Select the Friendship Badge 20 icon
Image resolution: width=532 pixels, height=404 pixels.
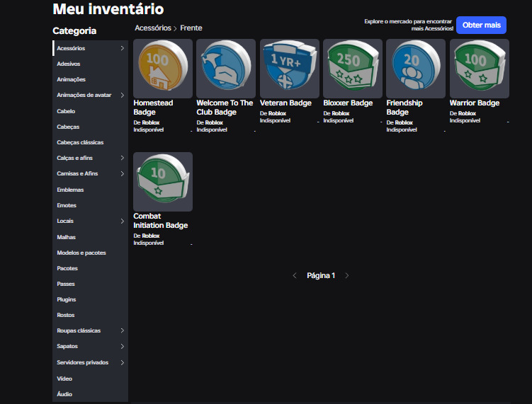[x=416, y=69]
